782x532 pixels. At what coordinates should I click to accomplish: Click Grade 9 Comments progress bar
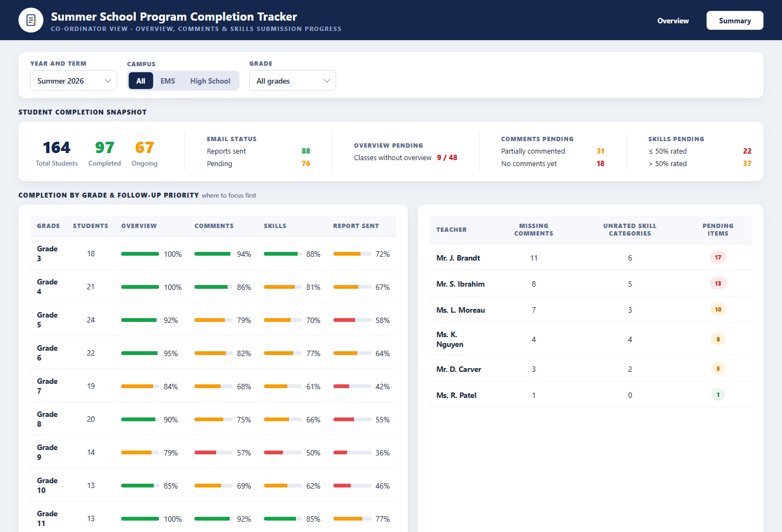pos(213,453)
